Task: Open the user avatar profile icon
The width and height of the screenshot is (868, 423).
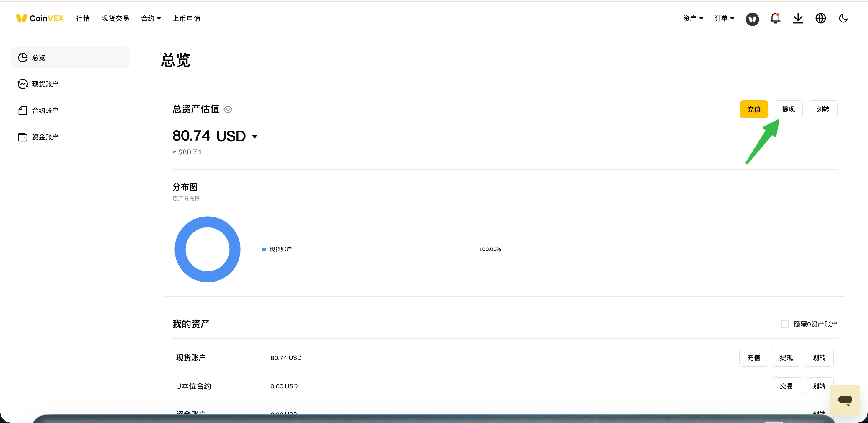Action: (x=752, y=19)
